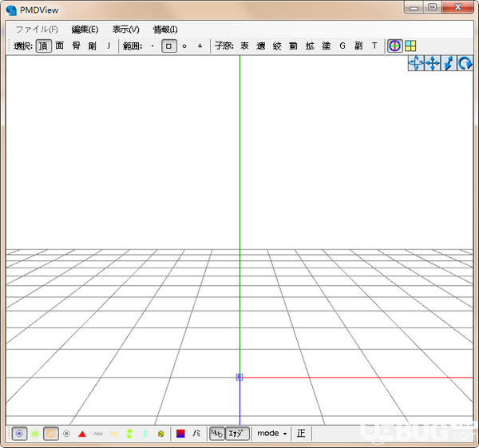Viewport: 479px width, 448px height.
Task: Click the first camera move arrows icon
Action: [x=416, y=63]
